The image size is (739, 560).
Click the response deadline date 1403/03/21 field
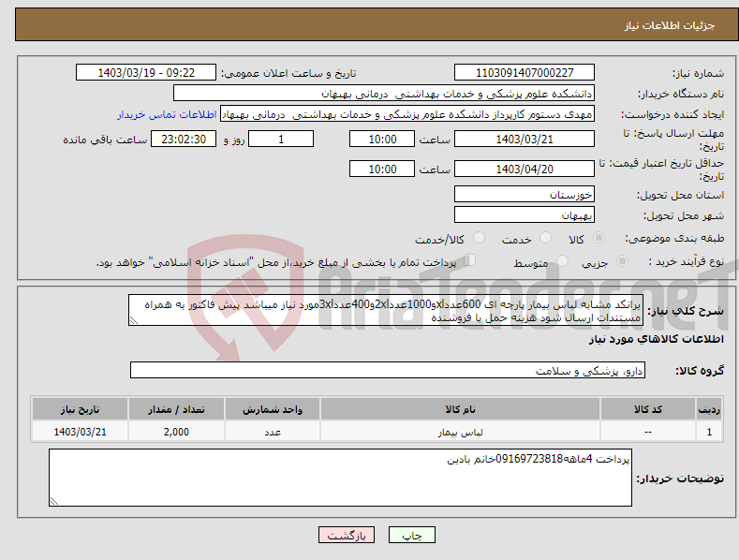click(525, 139)
